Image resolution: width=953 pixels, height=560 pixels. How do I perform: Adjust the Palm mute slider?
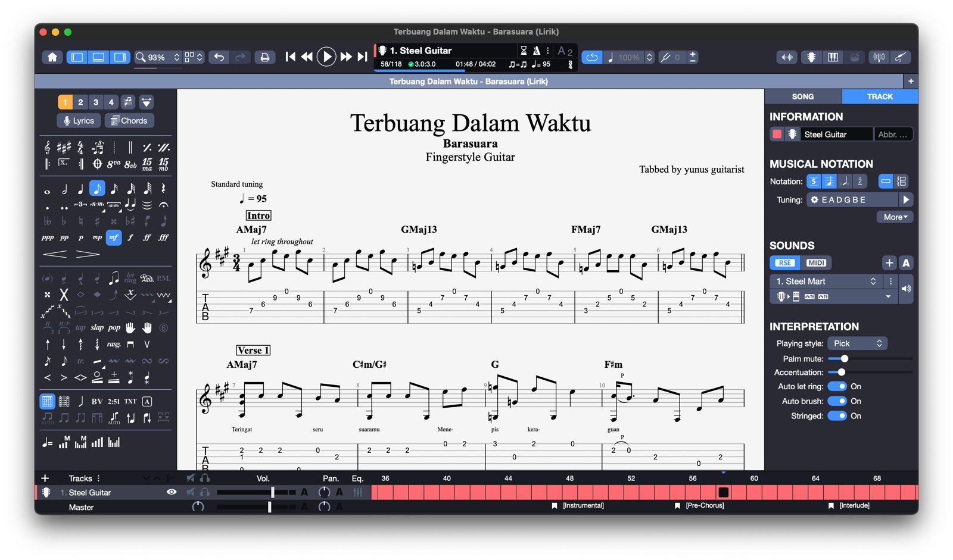coord(870,358)
